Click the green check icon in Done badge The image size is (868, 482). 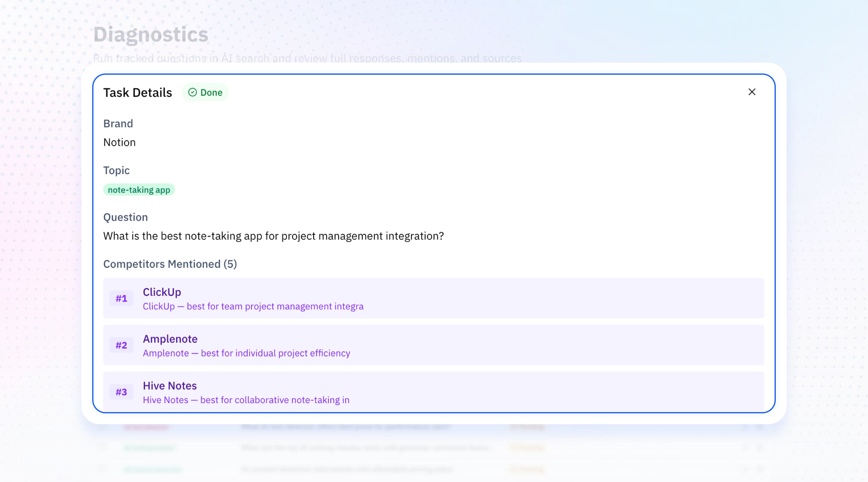(192, 92)
